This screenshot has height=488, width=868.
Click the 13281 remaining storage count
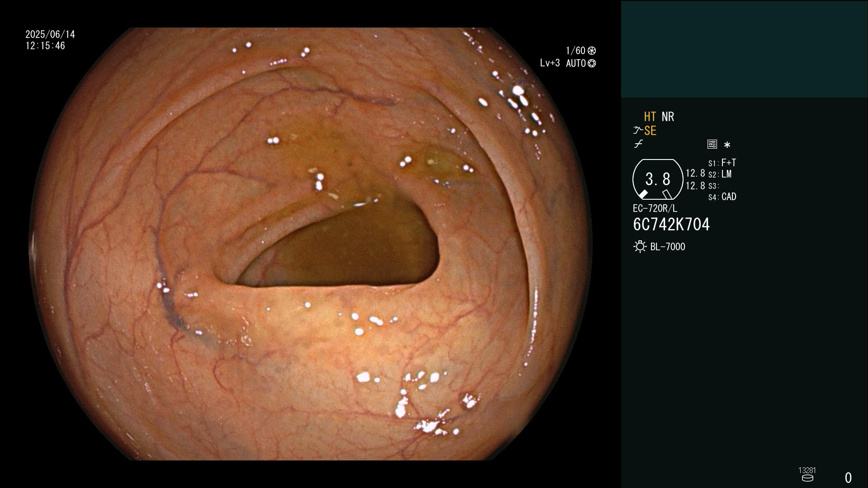pos(807,470)
